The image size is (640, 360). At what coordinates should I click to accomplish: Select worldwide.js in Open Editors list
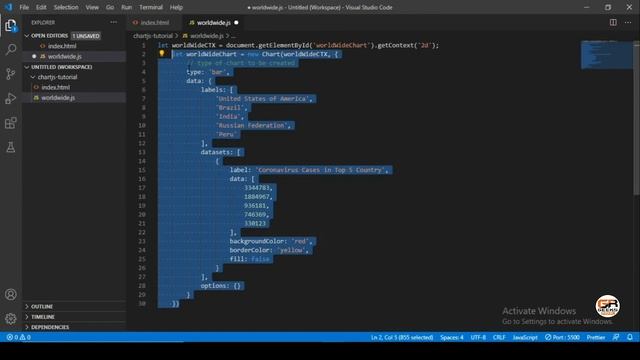[x=64, y=56]
